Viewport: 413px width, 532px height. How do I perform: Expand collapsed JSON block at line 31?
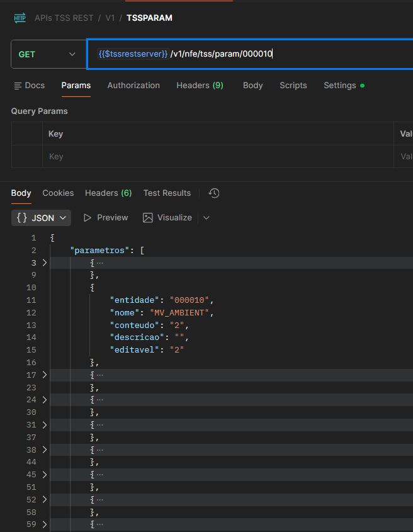45,425
